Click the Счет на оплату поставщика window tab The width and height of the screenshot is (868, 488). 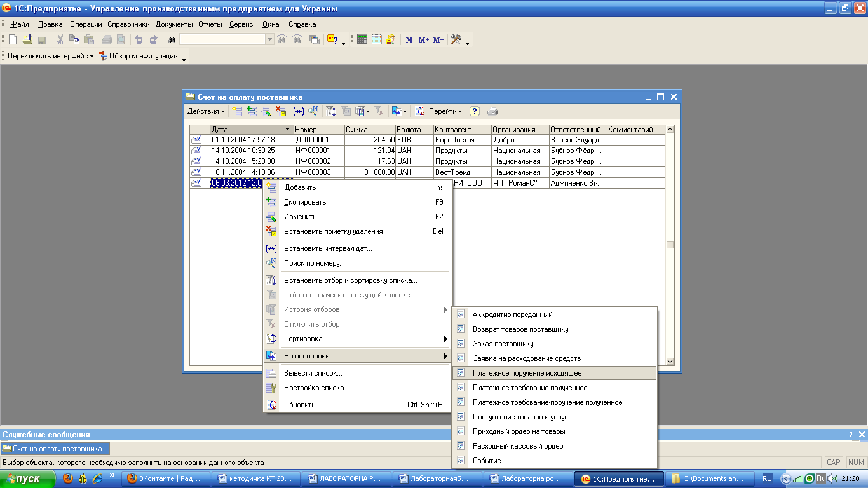(x=56, y=449)
